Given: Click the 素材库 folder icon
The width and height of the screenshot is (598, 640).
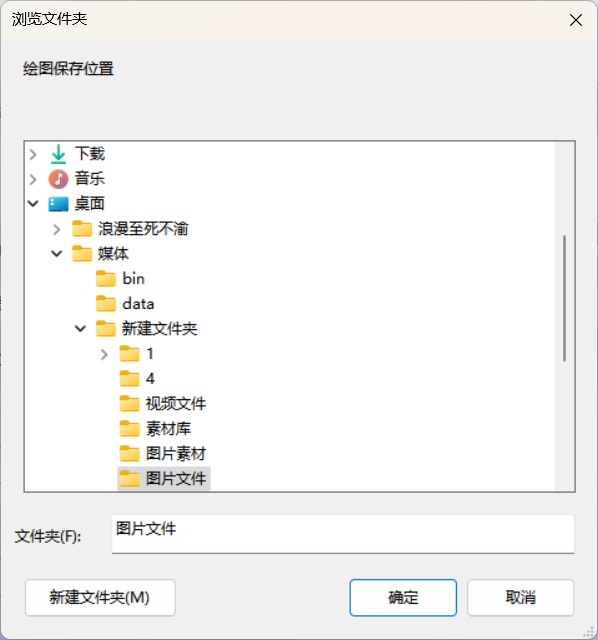Looking at the screenshot, I should pyautogui.click(x=129, y=429).
